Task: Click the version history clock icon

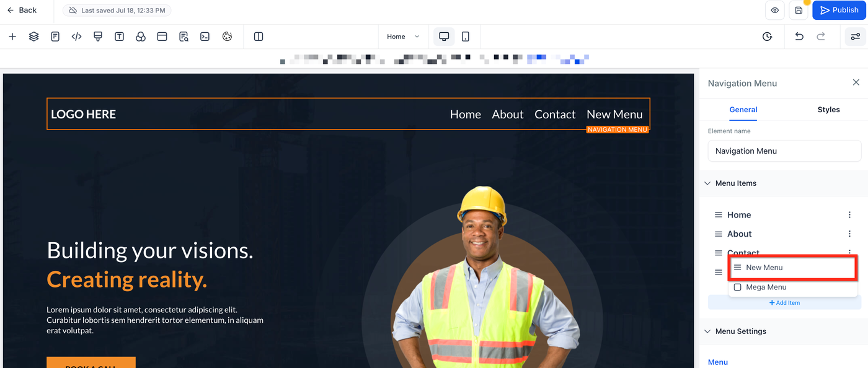Action: pyautogui.click(x=767, y=37)
